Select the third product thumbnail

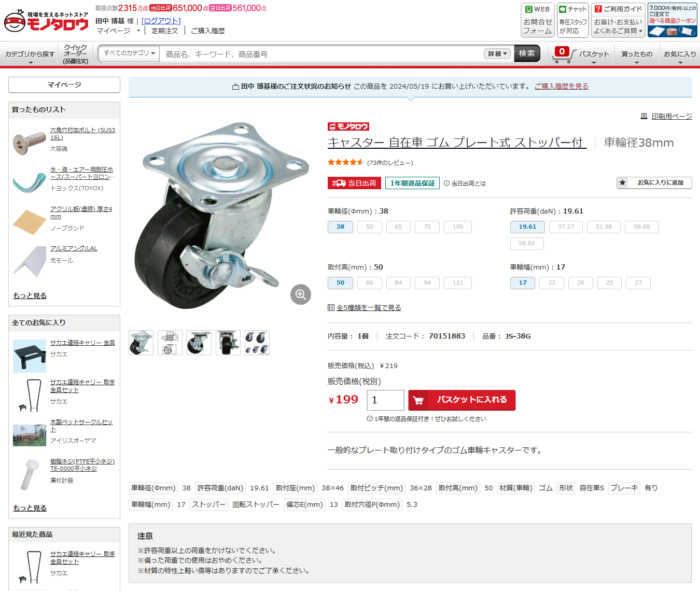pos(199,343)
